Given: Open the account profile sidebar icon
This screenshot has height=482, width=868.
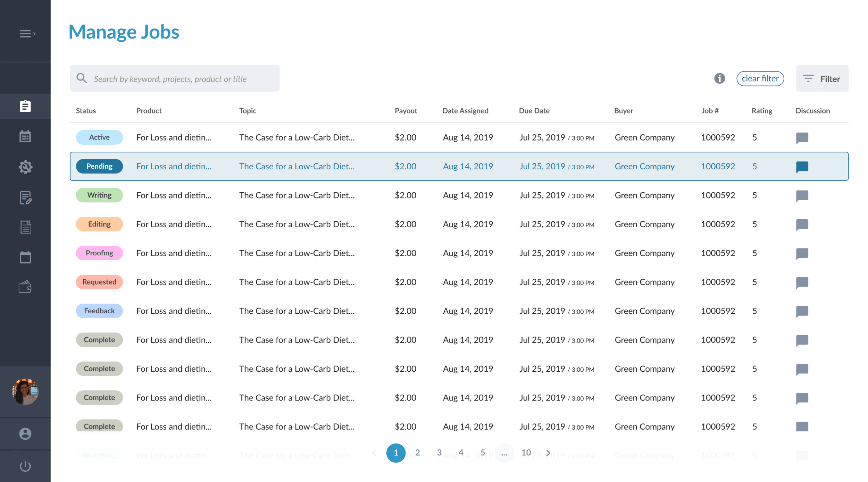Looking at the screenshot, I should pyautogui.click(x=25, y=434).
